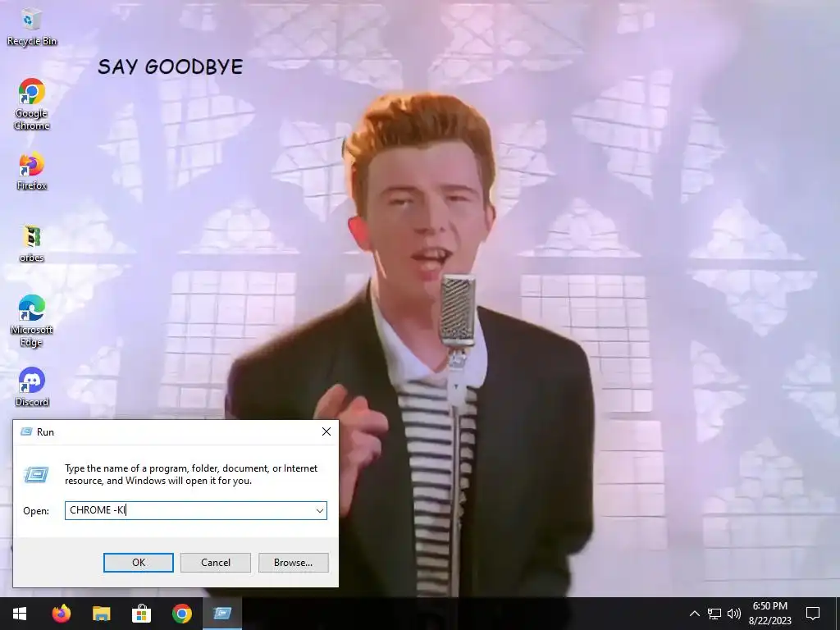Click the Run title bar icon
The width and height of the screenshot is (840, 630).
[25, 431]
